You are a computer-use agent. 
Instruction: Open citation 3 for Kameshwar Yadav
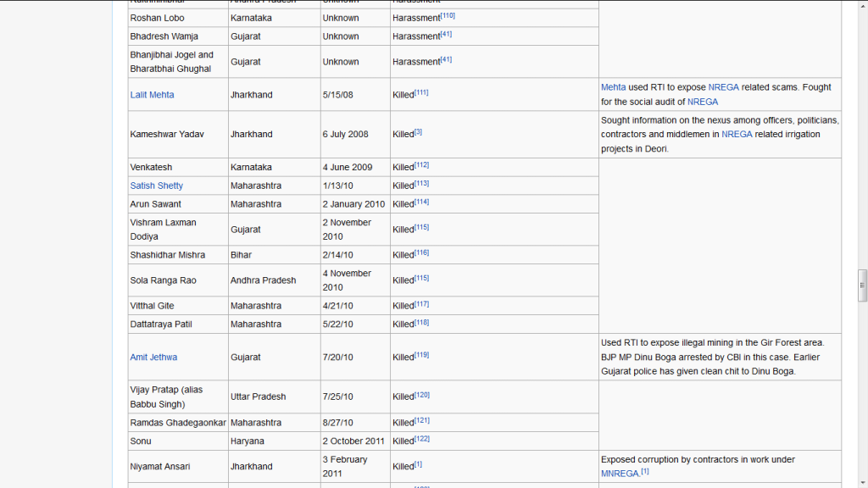point(418,131)
